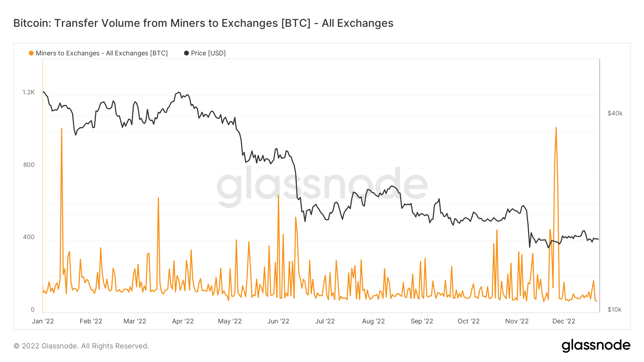Click the black Price legend dot
This screenshot has width=644, height=362.
coord(186,53)
